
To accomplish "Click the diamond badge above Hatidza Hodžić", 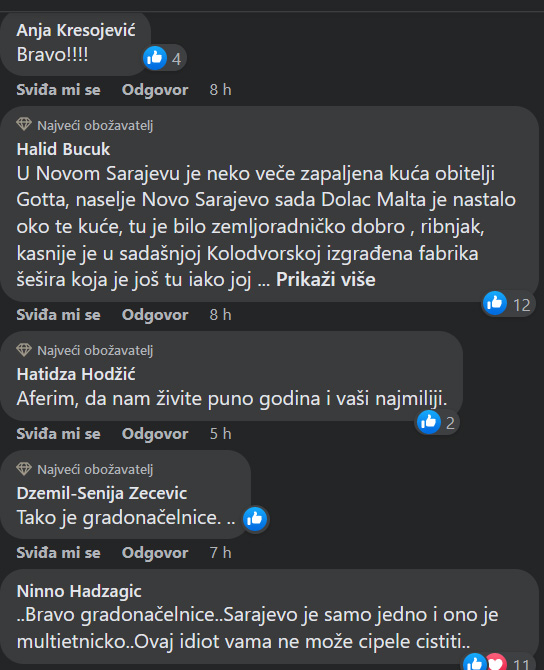I will tap(24, 350).
